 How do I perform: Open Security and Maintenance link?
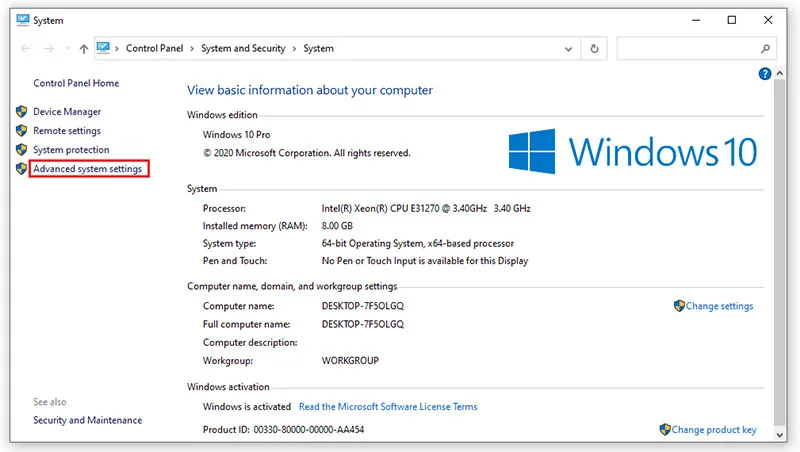coord(88,420)
